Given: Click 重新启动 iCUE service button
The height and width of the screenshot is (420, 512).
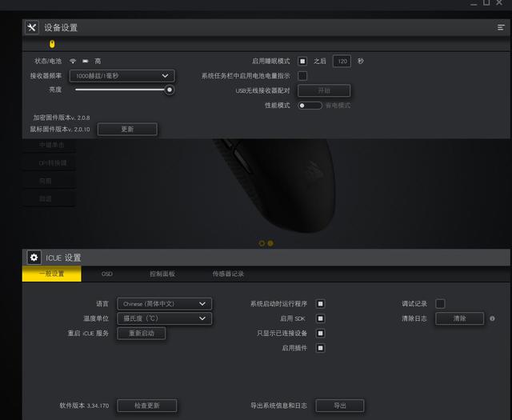Looking at the screenshot, I should (142, 333).
